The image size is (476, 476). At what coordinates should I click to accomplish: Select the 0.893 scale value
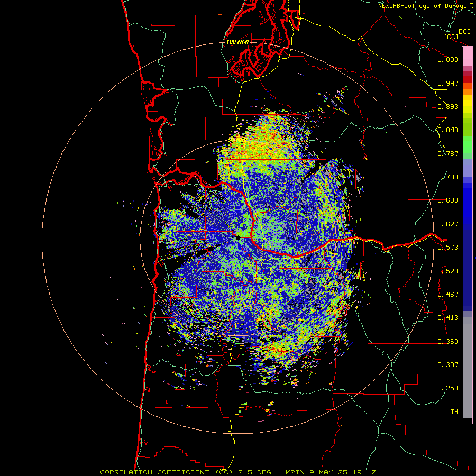[x=448, y=106]
